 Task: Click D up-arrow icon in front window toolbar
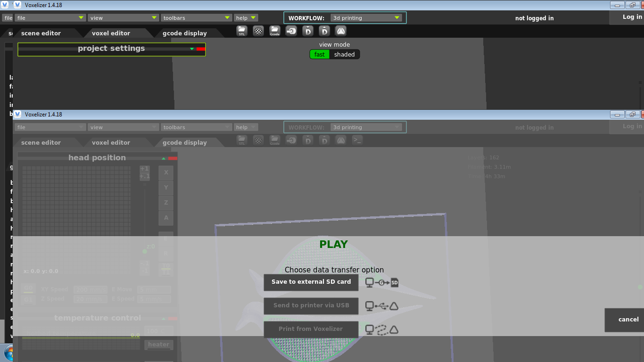tap(324, 140)
